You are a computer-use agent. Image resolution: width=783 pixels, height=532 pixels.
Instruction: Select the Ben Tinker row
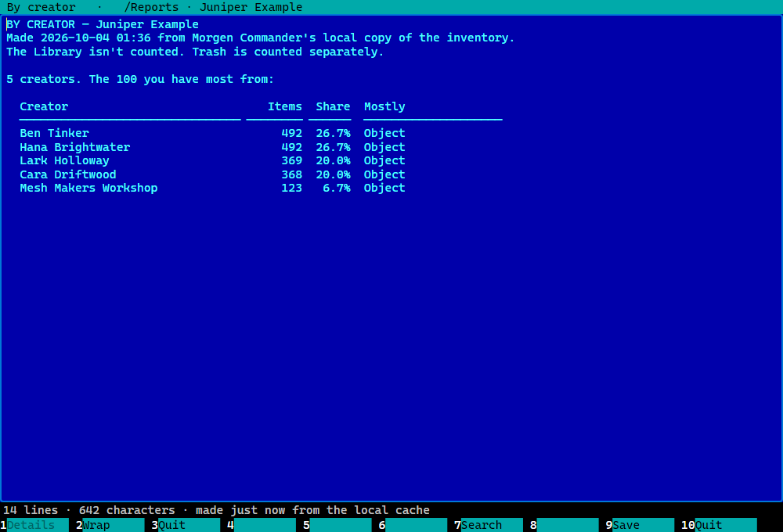click(212, 133)
